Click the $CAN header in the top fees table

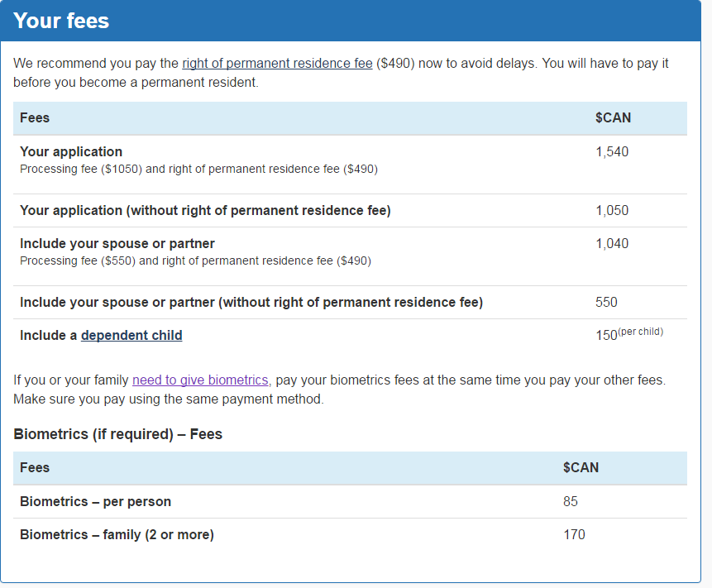pos(613,118)
